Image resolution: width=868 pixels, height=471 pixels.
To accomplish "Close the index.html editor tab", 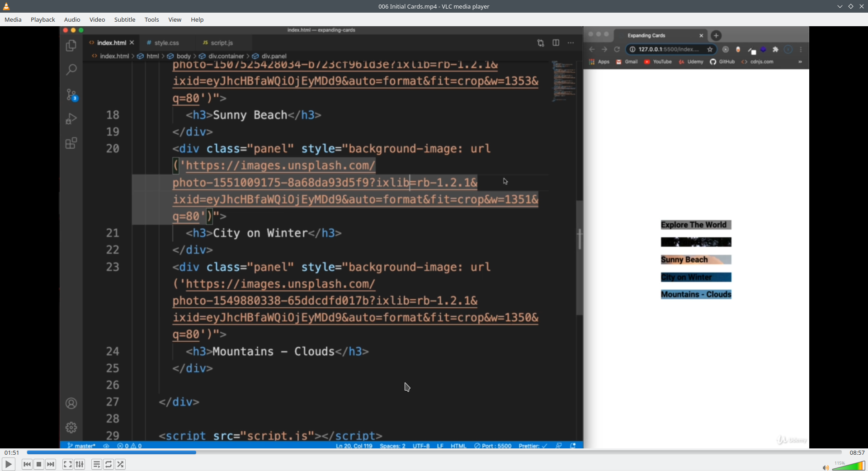I will [x=132, y=42].
